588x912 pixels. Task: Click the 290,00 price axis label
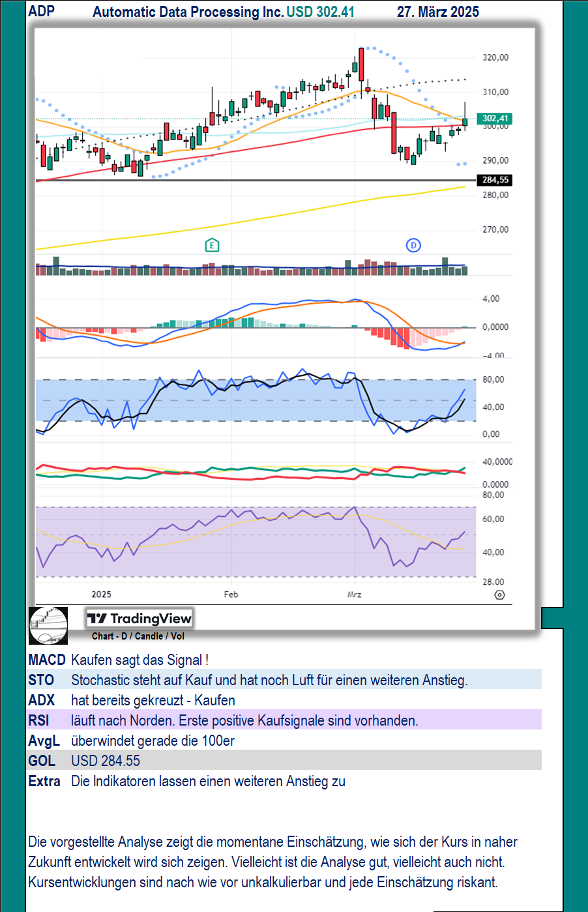coord(495,160)
